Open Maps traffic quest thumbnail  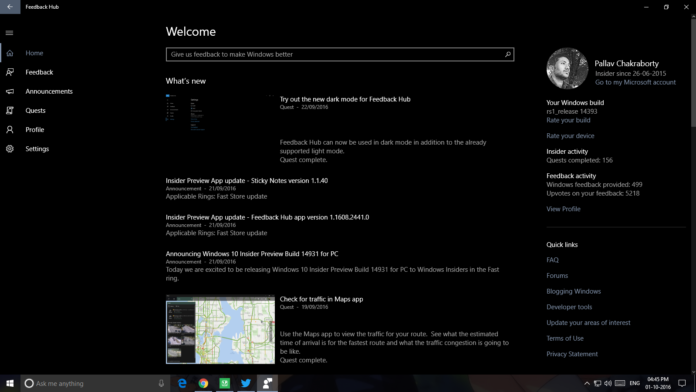[220, 329]
